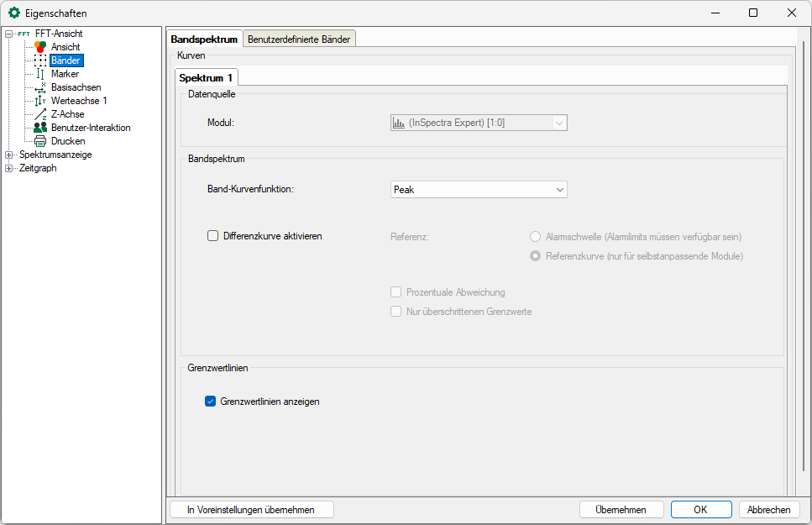Select the Referenzkurve radio button
This screenshot has height=525, width=812.
coord(535,256)
